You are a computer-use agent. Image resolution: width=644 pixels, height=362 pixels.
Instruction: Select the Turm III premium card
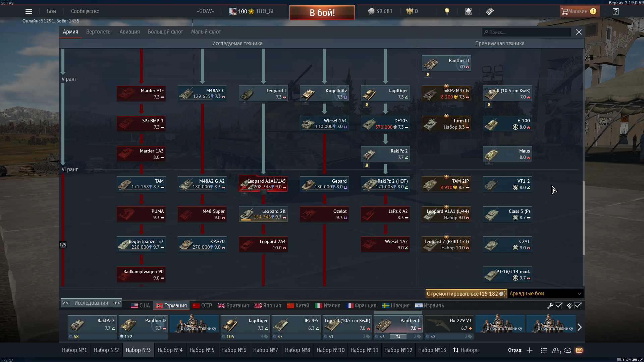pyautogui.click(x=446, y=124)
